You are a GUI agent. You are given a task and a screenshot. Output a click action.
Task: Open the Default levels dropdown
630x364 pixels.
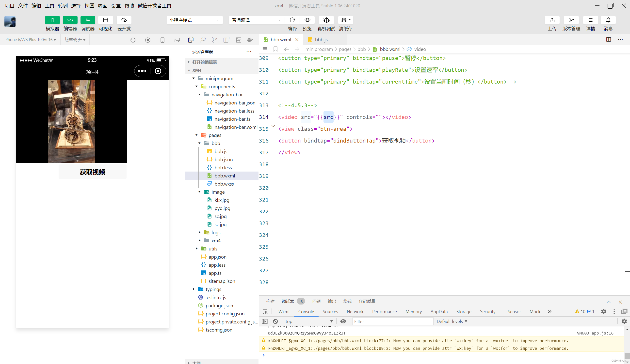452,321
